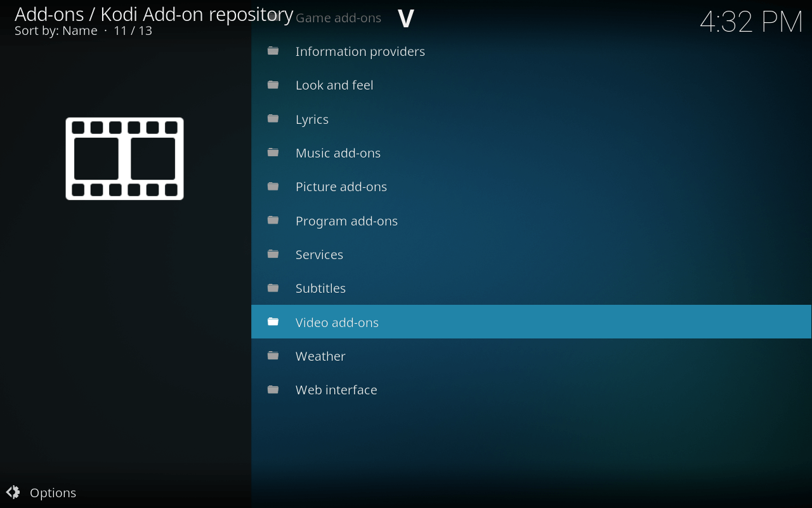This screenshot has width=812, height=508.
Task: Click the 4:32 PM clock display
Action: point(751,22)
